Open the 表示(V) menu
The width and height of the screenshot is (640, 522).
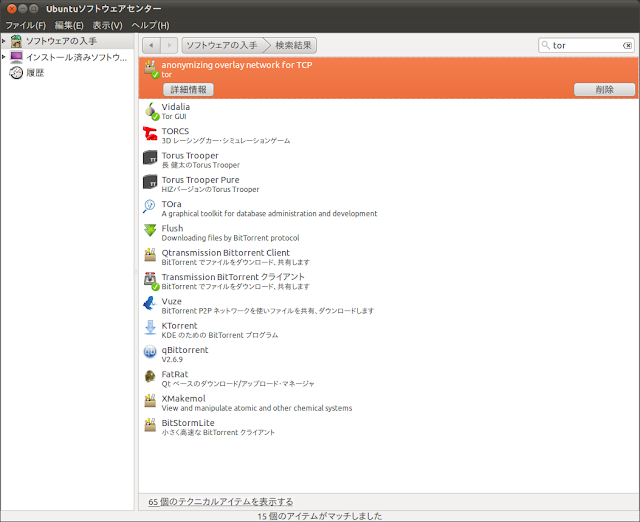pyautogui.click(x=107, y=25)
